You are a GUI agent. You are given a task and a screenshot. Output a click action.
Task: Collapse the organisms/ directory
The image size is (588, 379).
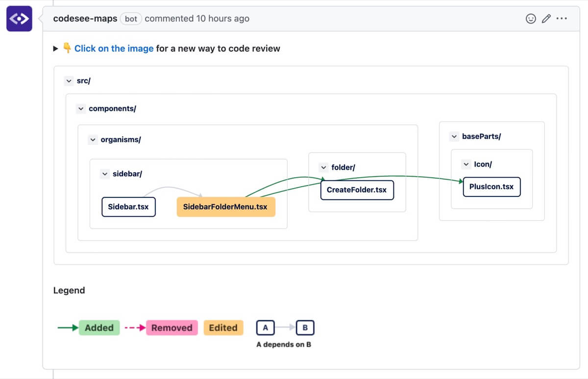coord(93,140)
